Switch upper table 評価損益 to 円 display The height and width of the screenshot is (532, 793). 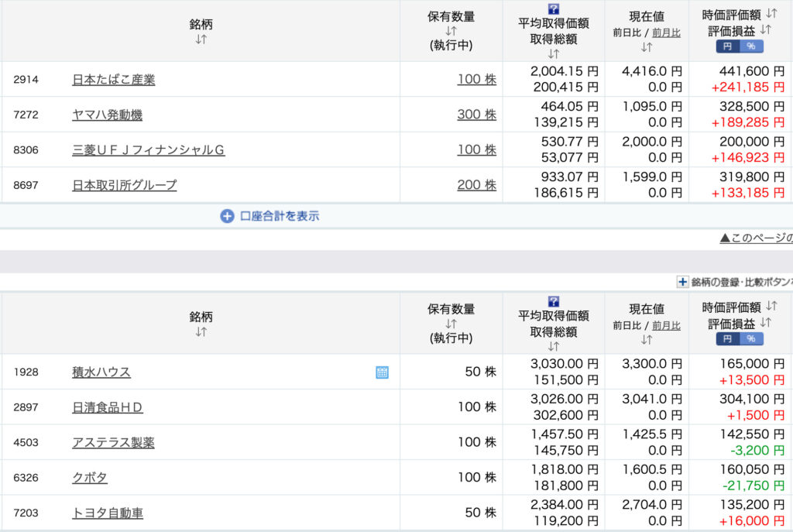click(728, 46)
